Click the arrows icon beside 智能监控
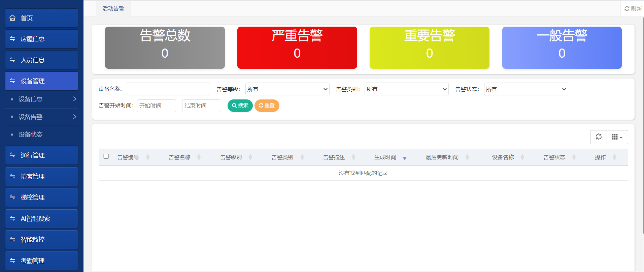The image size is (644, 272). (12, 239)
